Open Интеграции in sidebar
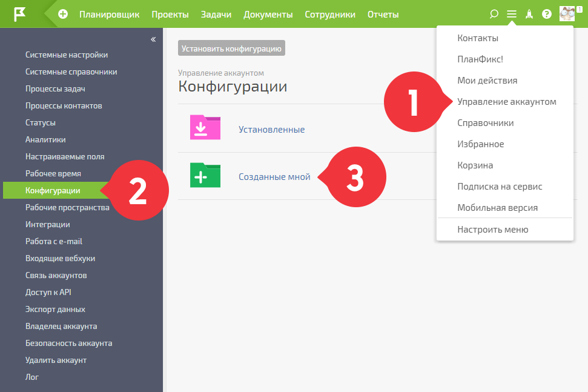588x392 pixels. click(x=47, y=224)
